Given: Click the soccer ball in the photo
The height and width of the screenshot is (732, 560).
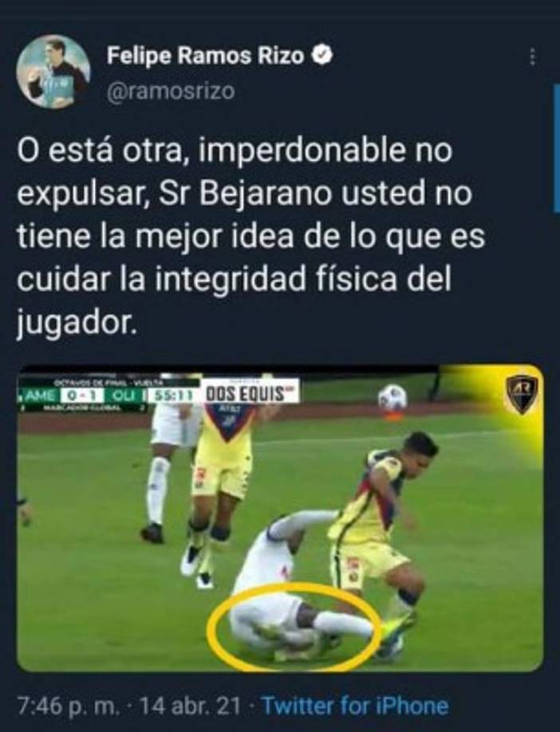Looking at the screenshot, I should coord(392,398).
